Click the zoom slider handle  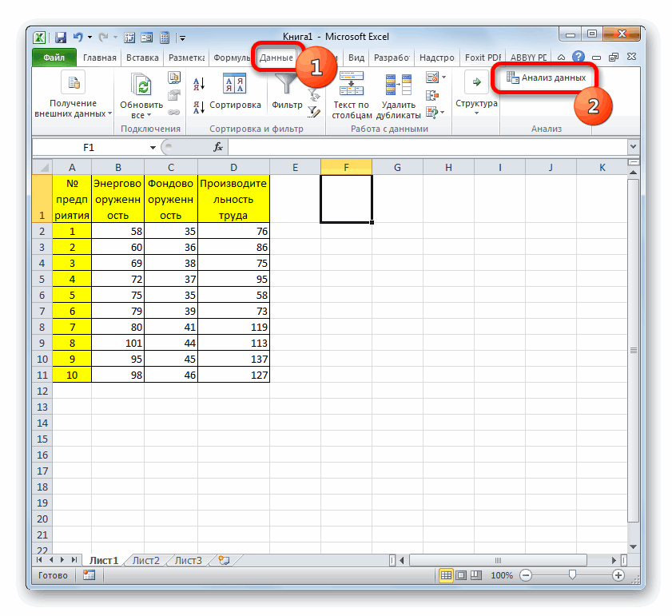[571, 574]
